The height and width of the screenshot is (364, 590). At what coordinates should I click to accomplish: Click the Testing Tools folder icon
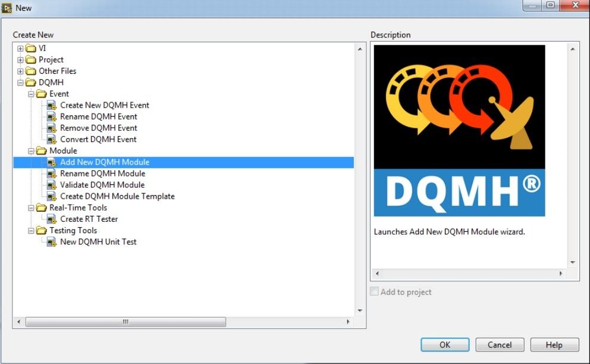click(42, 230)
